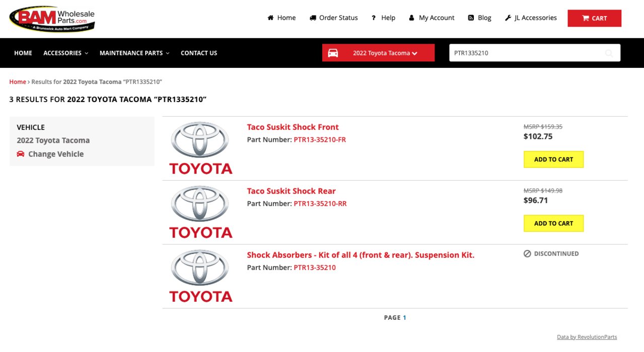This screenshot has height=352, width=644.
Task: Open the 2022 Toyota Tacoma vehicle dropdown
Action: point(378,53)
